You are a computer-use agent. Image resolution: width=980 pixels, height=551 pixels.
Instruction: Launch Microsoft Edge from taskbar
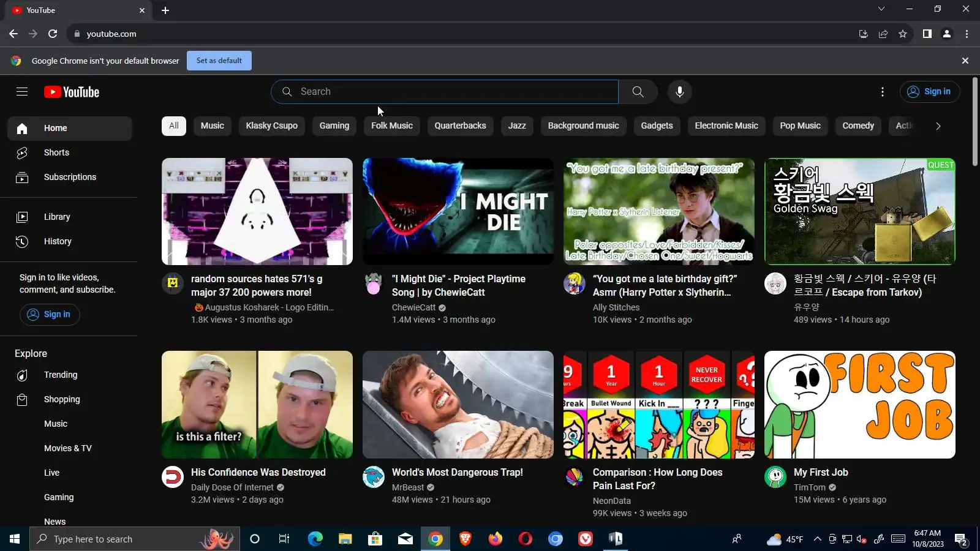[x=315, y=539]
